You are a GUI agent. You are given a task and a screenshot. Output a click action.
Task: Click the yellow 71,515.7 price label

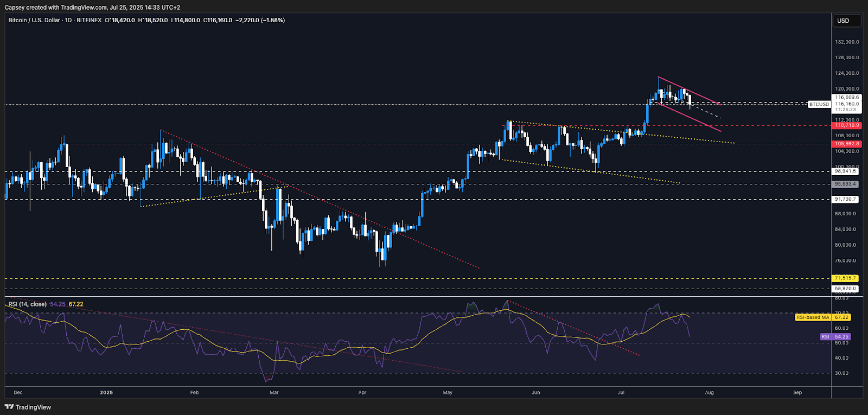coord(845,278)
